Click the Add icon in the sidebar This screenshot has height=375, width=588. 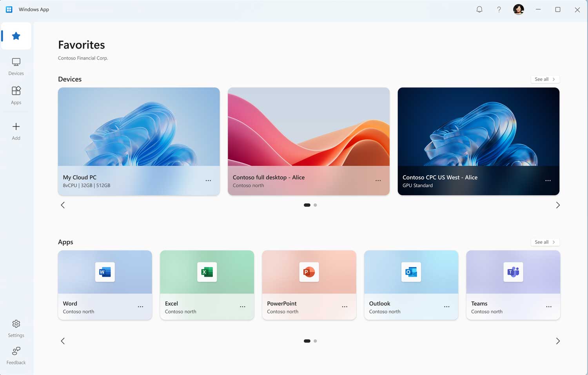(x=16, y=130)
